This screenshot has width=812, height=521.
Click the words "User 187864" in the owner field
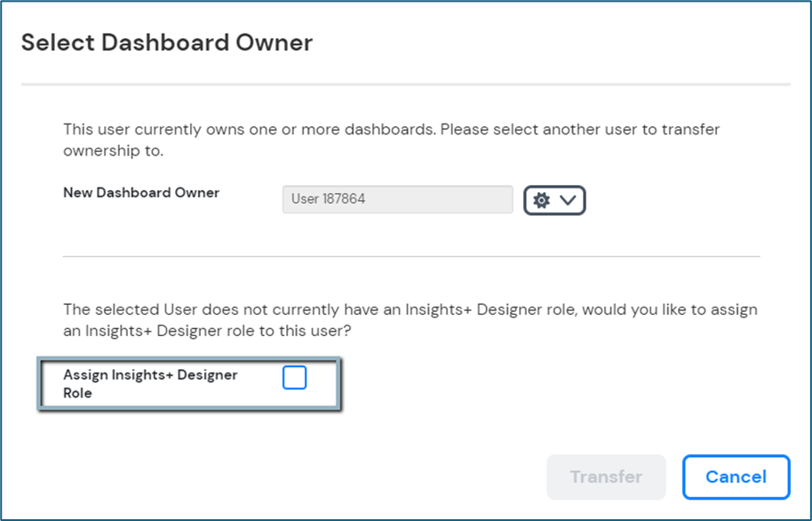click(x=329, y=199)
